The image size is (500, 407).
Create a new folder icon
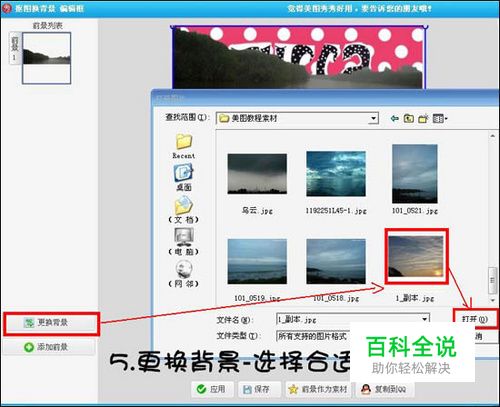[423, 118]
